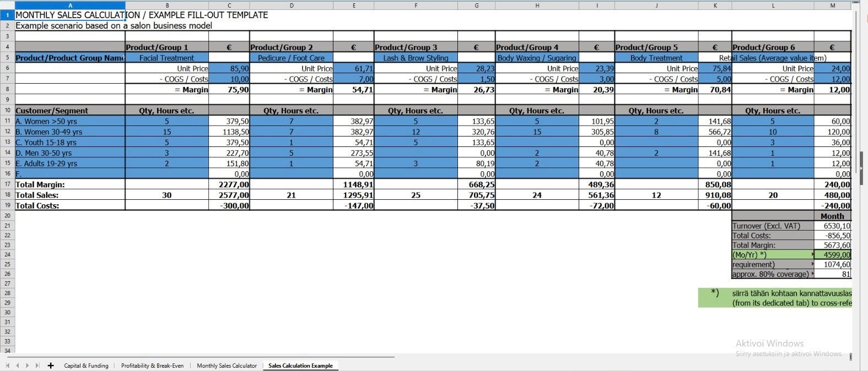Switch to Profitability & Break-Even sheet tab

[152, 365]
